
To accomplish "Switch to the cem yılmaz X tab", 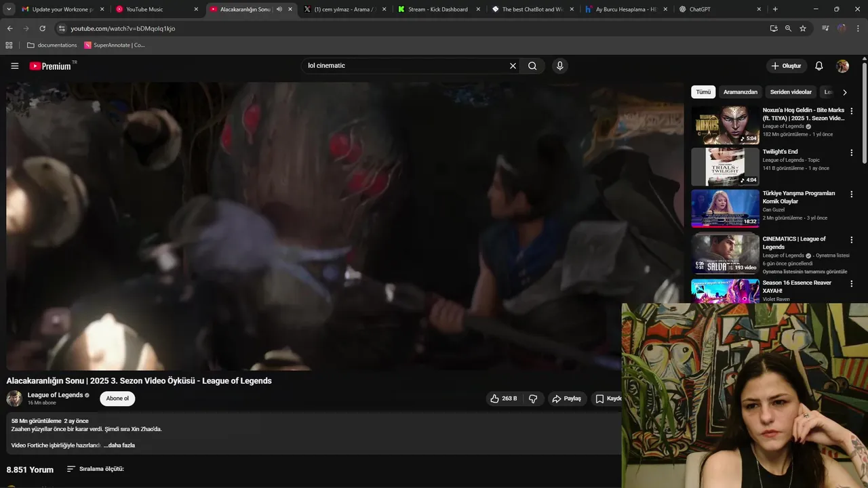I will pyautogui.click(x=345, y=9).
